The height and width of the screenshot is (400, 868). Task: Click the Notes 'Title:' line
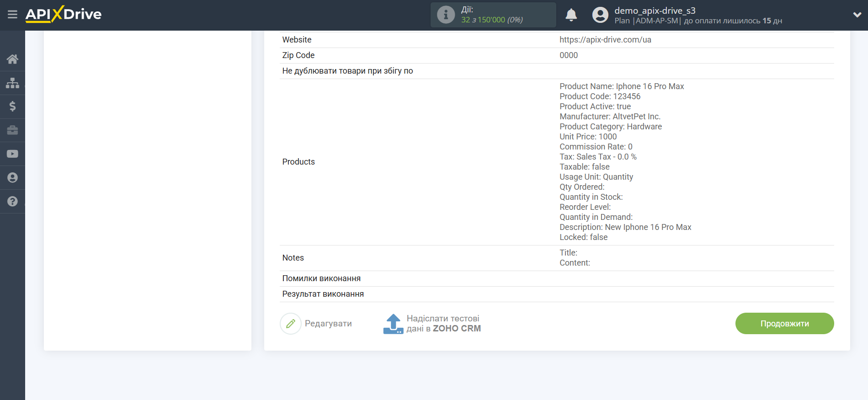coord(568,253)
